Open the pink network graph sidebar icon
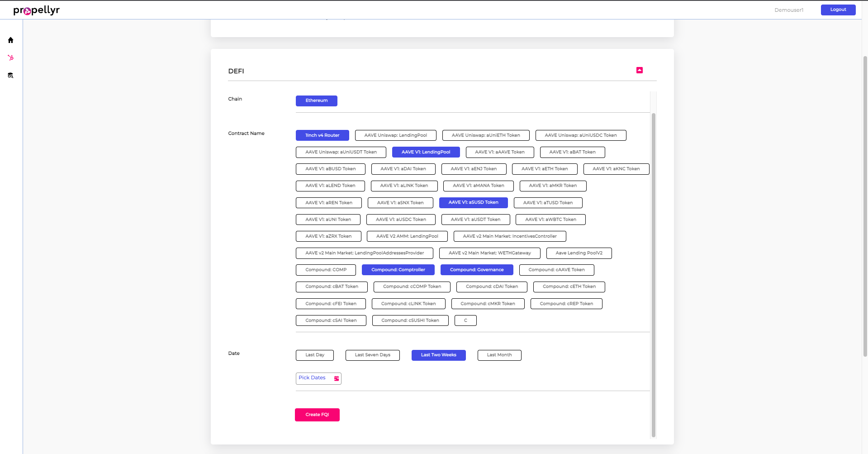Image resolution: width=868 pixels, height=454 pixels. point(10,58)
